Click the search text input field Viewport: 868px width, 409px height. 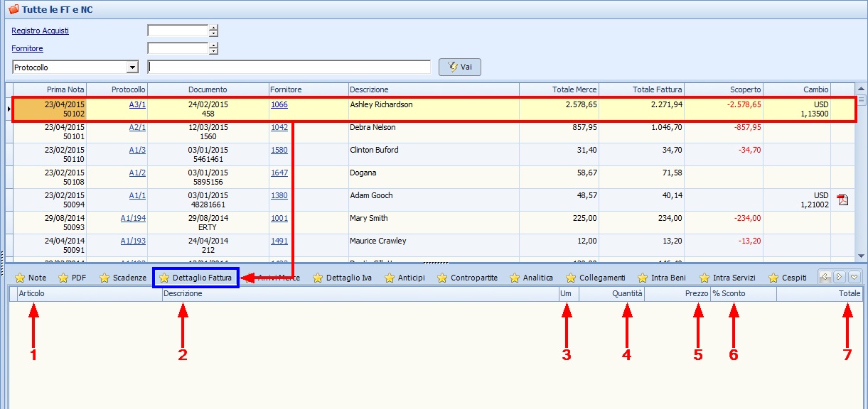pyautogui.click(x=289, y=67)
